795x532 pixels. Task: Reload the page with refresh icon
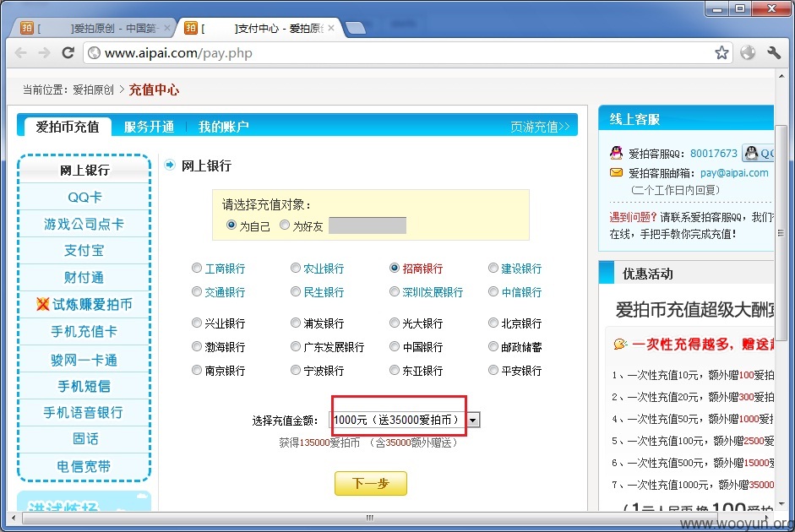[x=68, y=52]
